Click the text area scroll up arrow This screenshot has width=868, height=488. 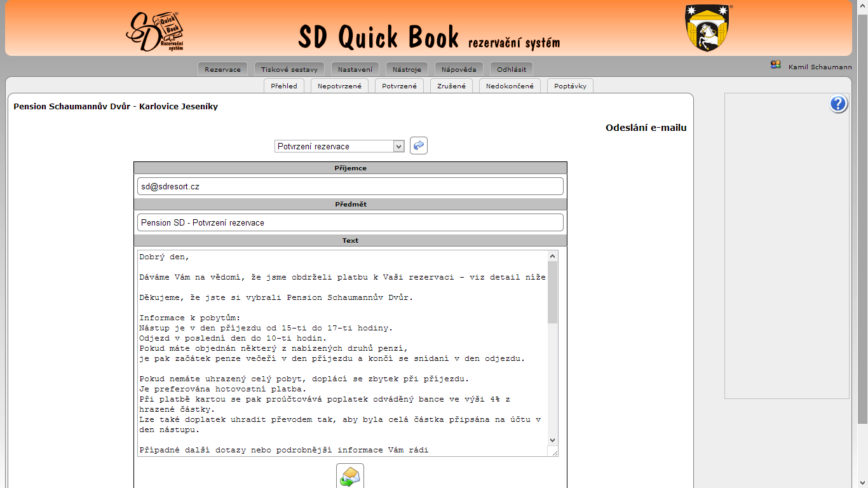pos(552,256)
